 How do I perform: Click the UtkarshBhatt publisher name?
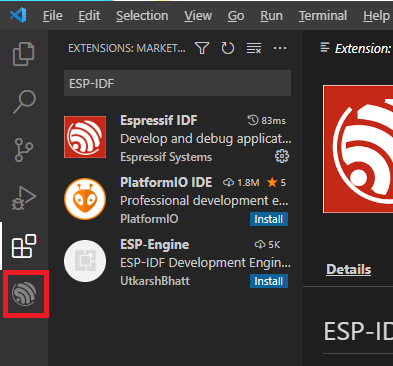[155, 281]
